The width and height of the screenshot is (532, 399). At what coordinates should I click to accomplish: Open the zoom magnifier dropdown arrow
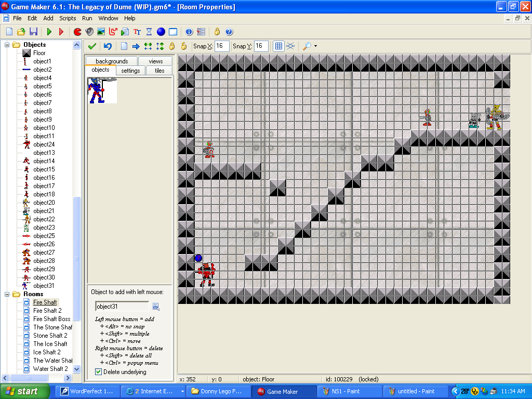[314, 46]
